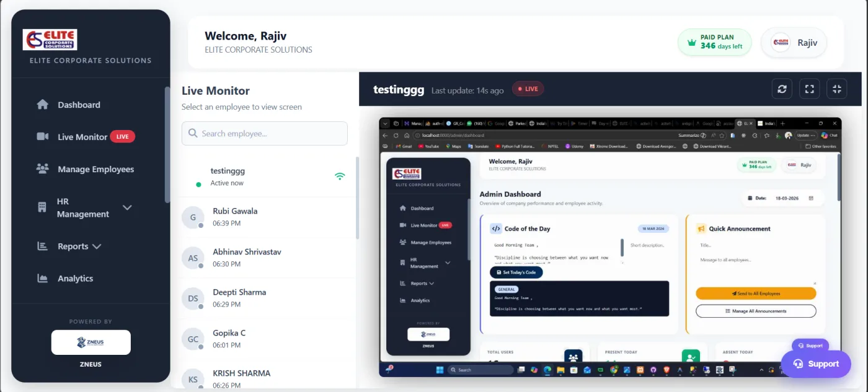Click the Analytics bar chart icon in left sidebar
Screen dimensions: 868x392
[x=43, y=278]
